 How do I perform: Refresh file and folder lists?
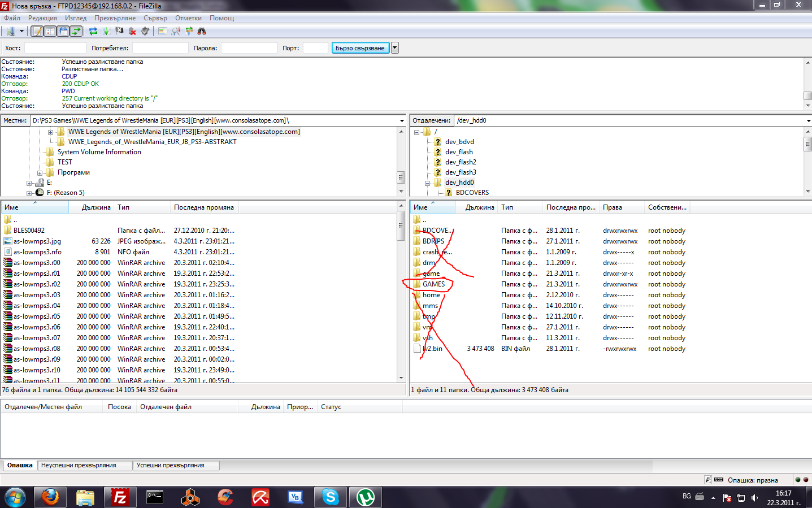coord(93,31)
